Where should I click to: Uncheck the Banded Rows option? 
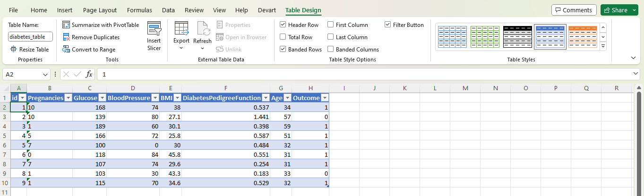tap(283, 50)
